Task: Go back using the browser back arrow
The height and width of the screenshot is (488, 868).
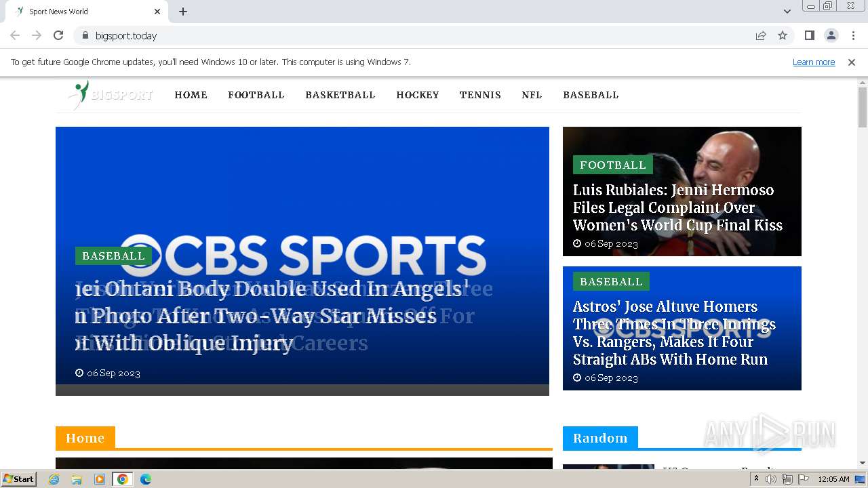Action: pos(15,35)
